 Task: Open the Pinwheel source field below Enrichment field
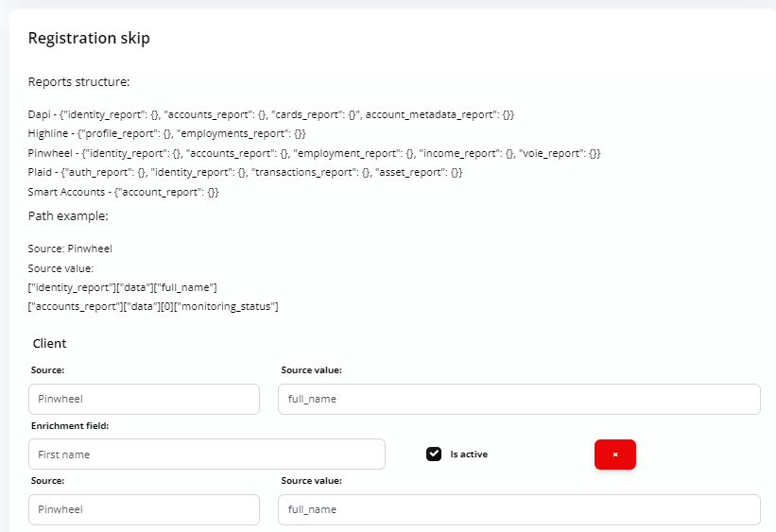pyautogui.click(x=144, y=509)
